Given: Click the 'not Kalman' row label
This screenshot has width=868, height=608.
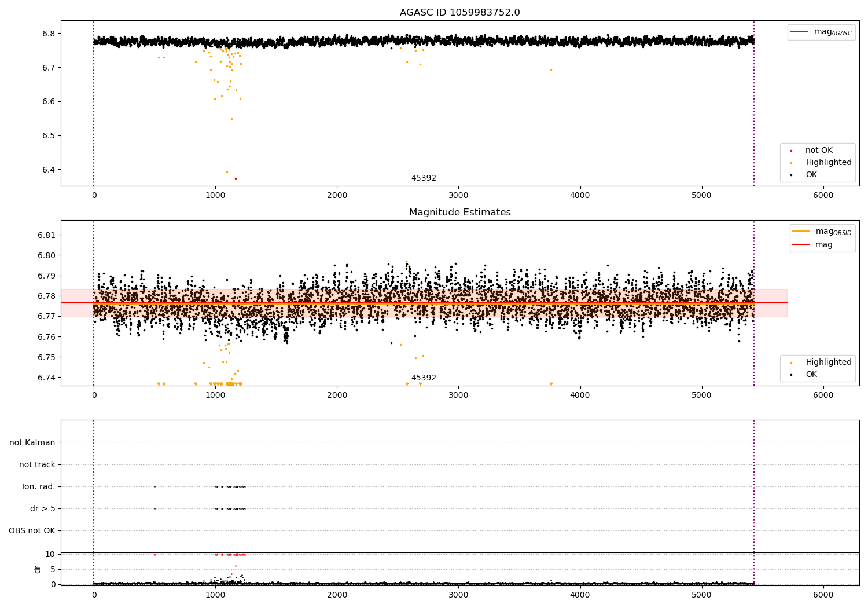Looking at the screenshot, I should coord(32,443).
